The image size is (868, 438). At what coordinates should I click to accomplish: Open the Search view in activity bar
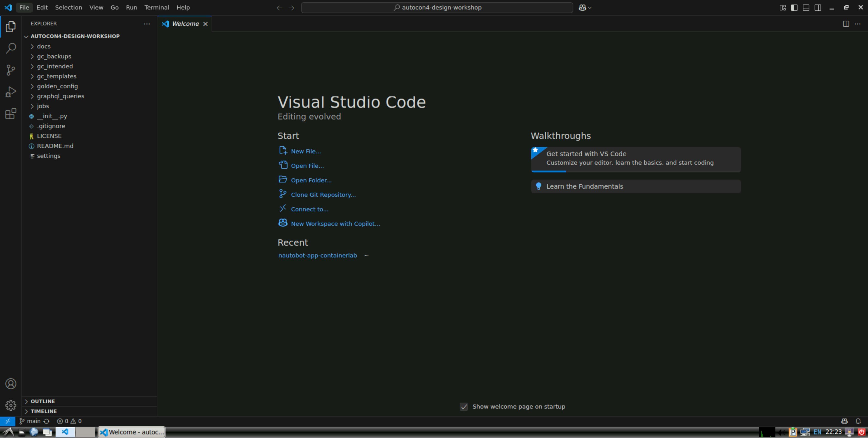(11, 48)
